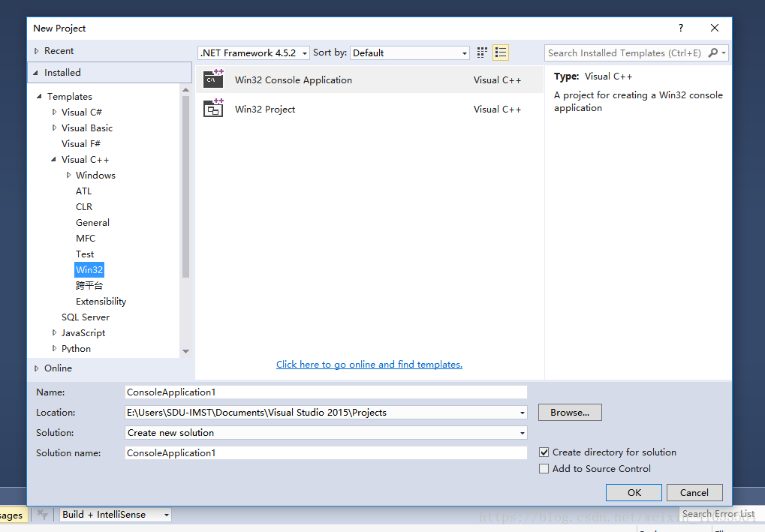The image size is (765, 532).
Task: Select the 跨平台 template category
Action: [x=89, y=285]
